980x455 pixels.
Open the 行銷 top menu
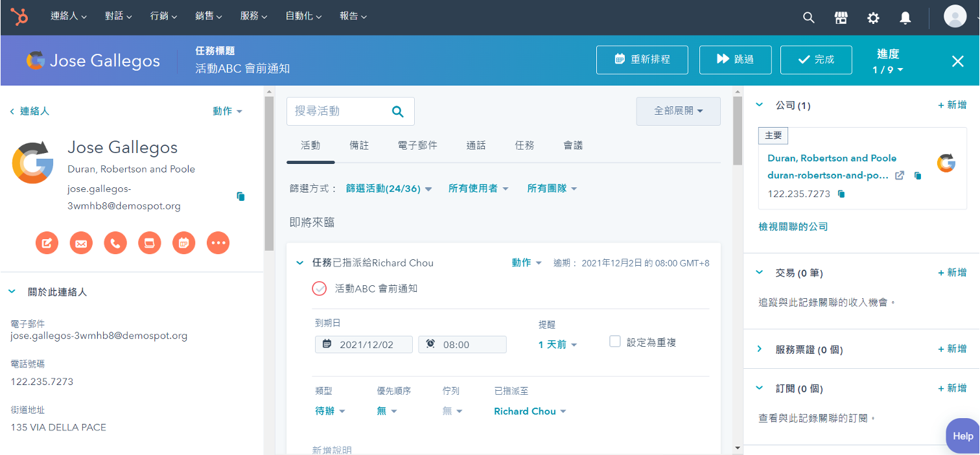[164, 17]
